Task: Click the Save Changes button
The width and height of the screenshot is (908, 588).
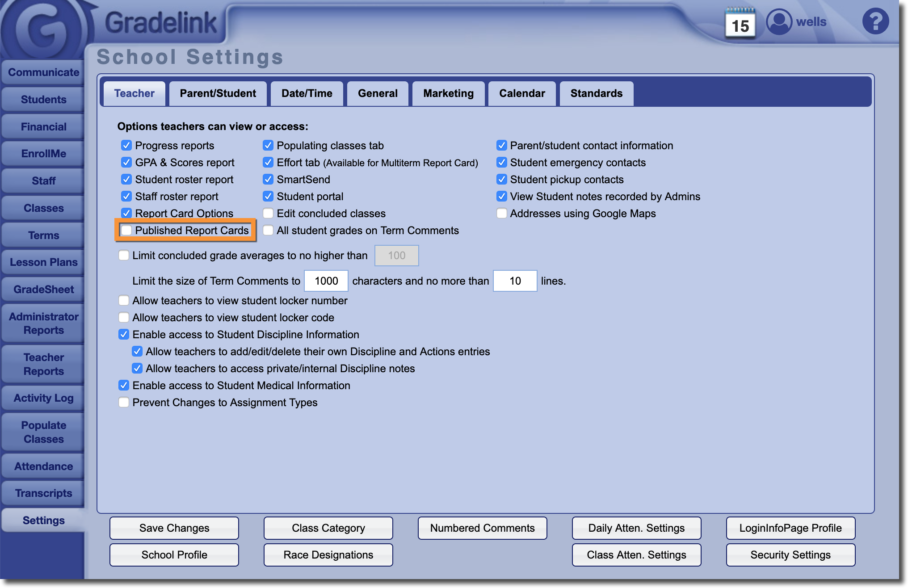Action: pos(174,528)
